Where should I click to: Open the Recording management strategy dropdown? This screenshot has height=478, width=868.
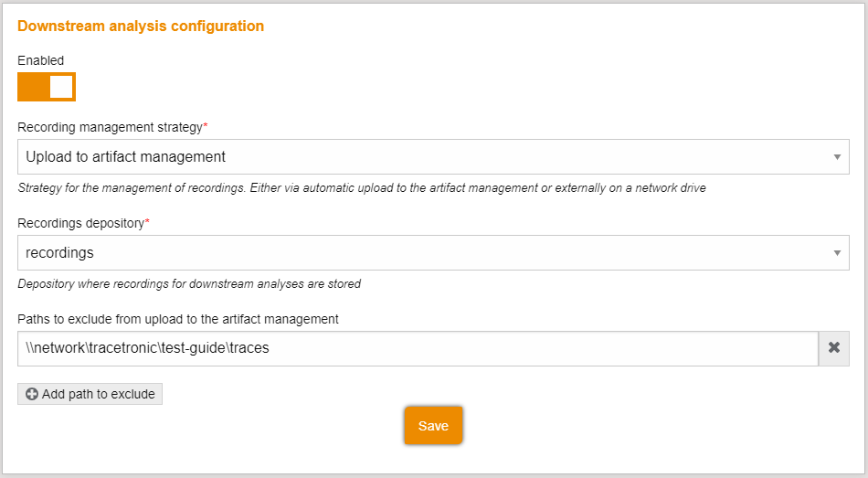tap(433, 157)
